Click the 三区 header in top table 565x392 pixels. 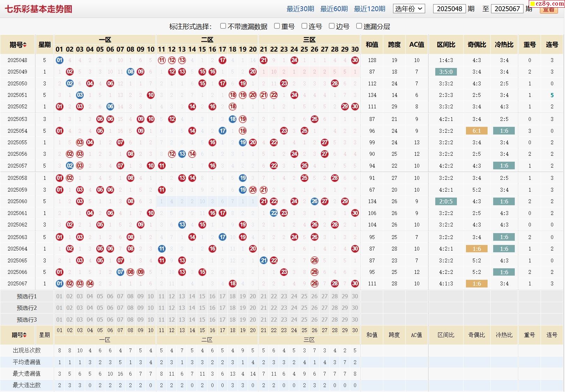pos(309,40)
